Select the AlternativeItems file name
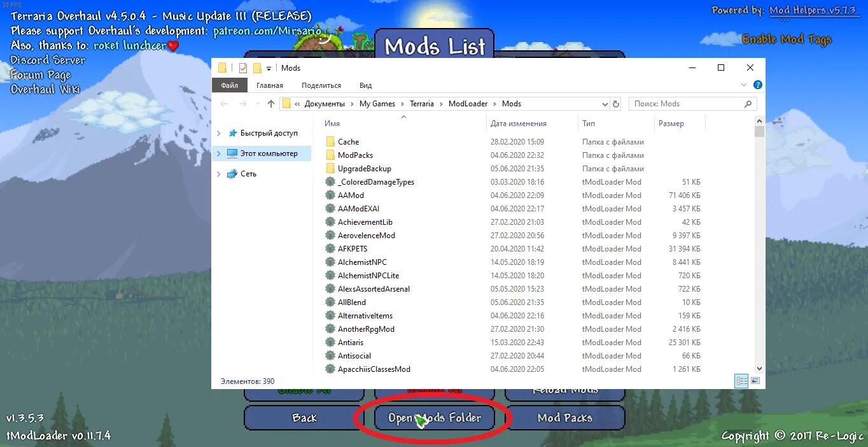 point(365,316)
